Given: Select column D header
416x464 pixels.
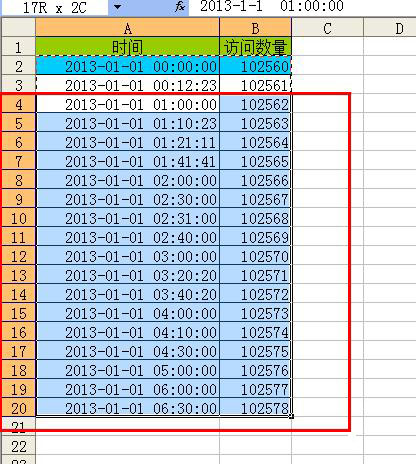Looking at the screenshot, I should pos(390,28).
